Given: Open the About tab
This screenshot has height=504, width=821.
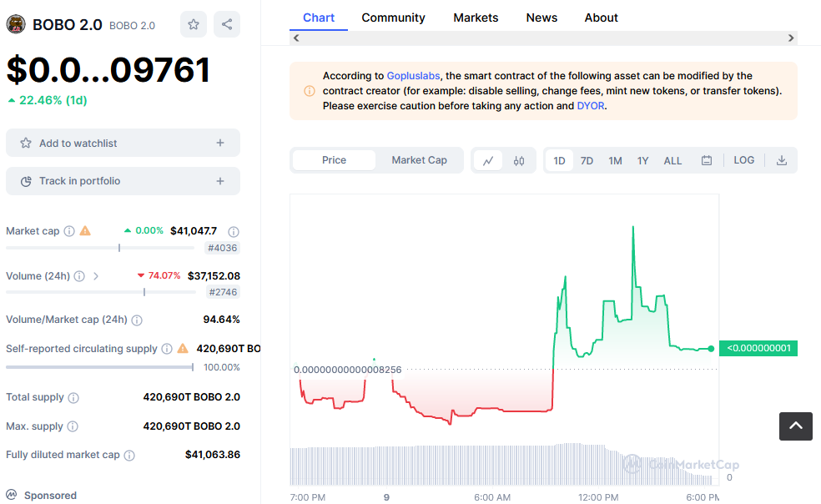Looking at the screenshot, I should tap(601, 18).
